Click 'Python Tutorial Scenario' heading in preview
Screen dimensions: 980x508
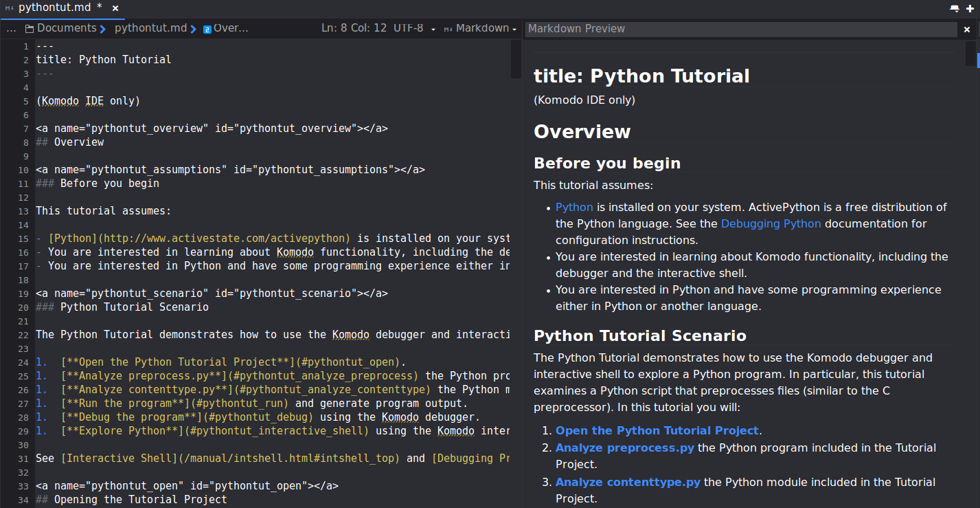coord(640,335)
